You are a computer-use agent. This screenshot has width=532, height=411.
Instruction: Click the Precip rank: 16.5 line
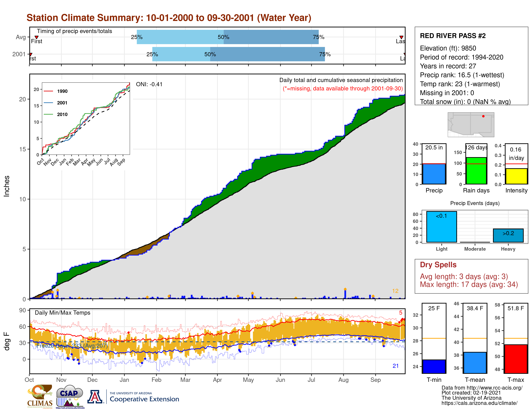[x=462, y=75]
